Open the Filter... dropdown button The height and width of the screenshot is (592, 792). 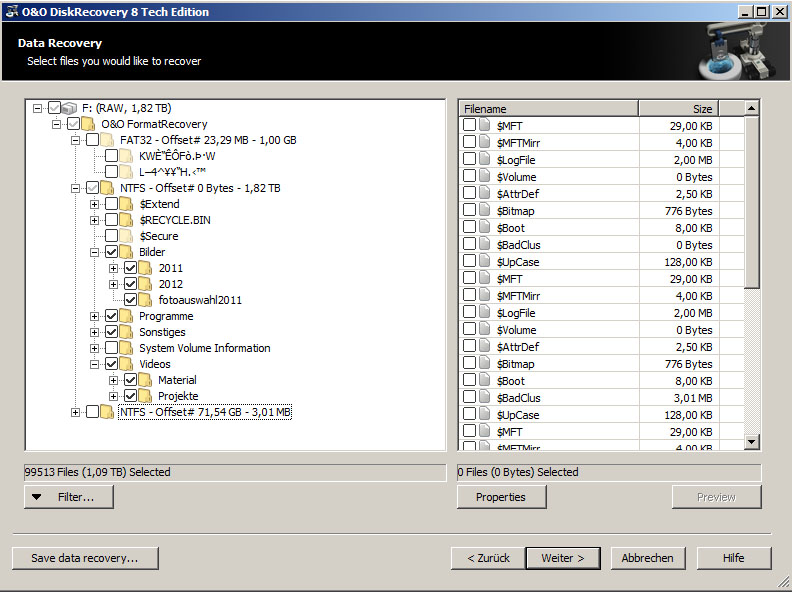(69, 497)
